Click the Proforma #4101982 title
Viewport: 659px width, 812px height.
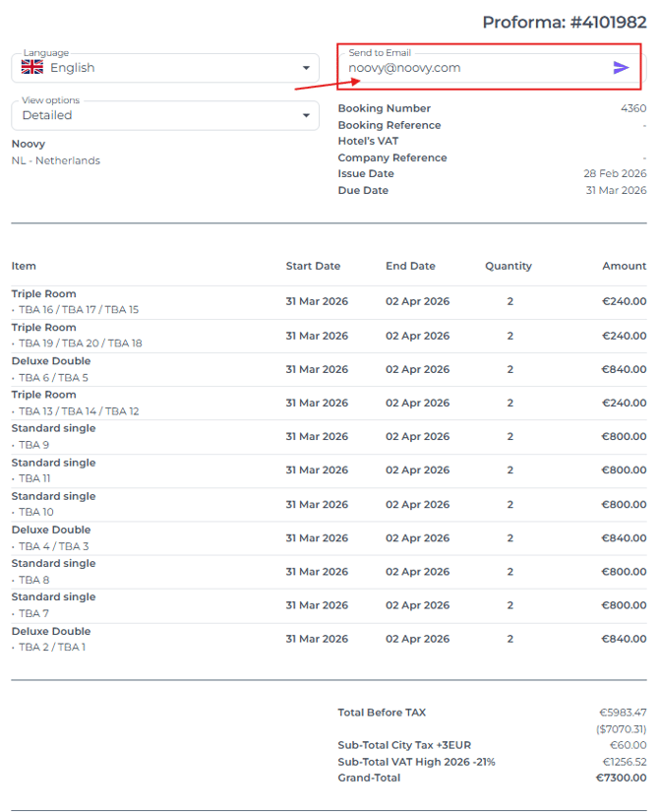point(564,22)
